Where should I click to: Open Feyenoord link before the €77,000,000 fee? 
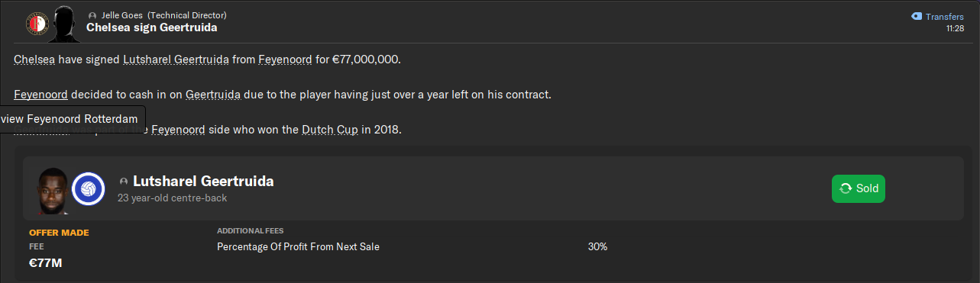(x=286, y=59)
